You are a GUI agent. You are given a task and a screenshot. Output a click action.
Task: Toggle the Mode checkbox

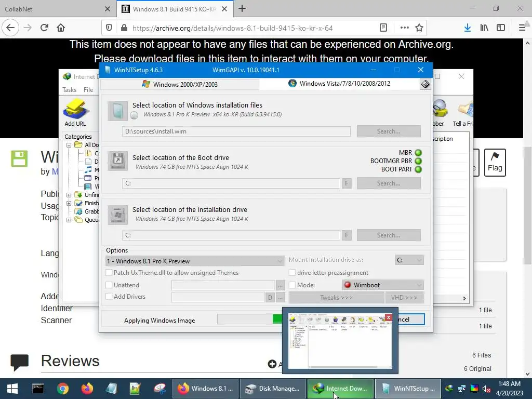click(x=292, y=285)
